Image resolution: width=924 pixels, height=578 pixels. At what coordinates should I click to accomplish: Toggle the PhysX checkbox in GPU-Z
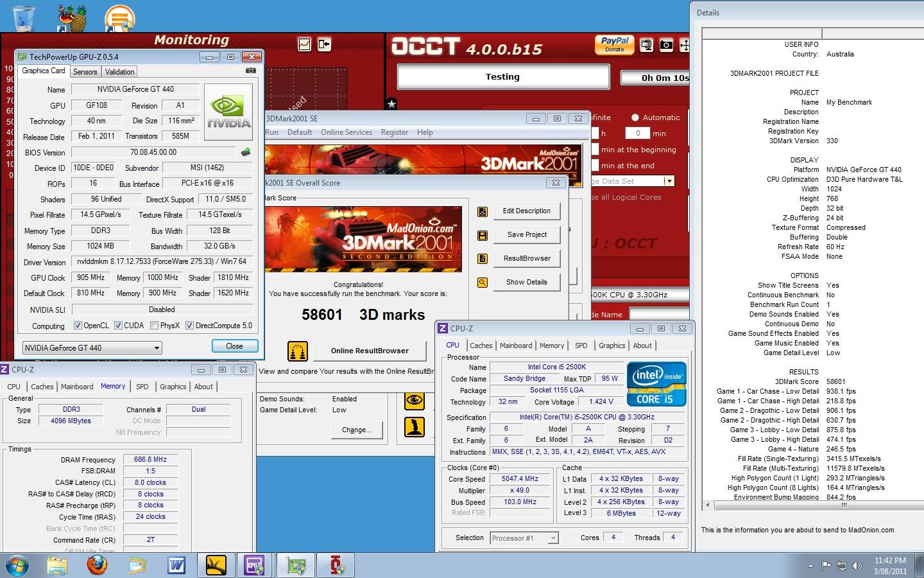click(x=154, y=326)
